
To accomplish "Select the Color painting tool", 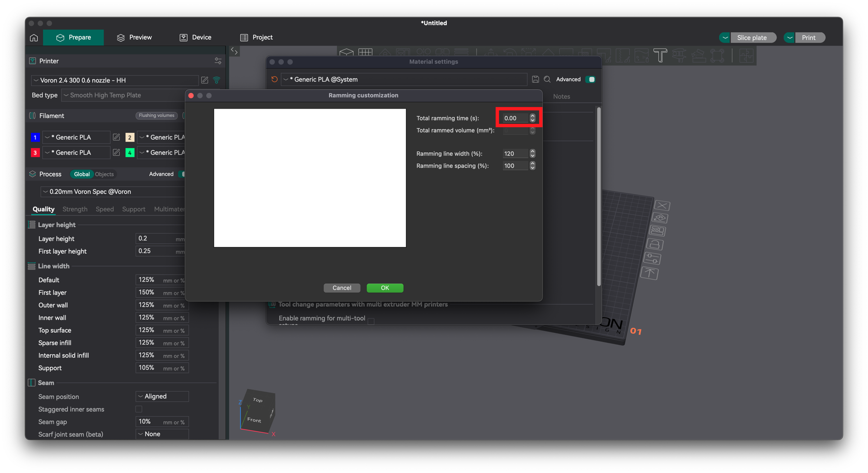I will pyautogui.click(x=641, y=55).
